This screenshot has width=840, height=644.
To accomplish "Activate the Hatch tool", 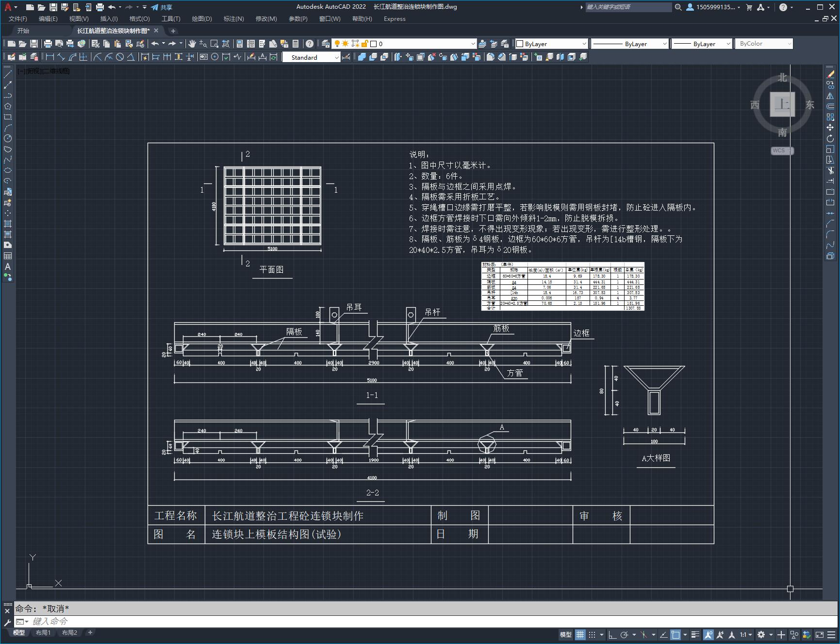I will [8, 224].
